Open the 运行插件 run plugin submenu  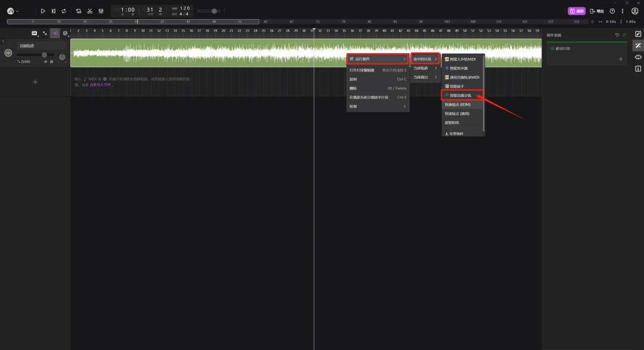(378, 59)
